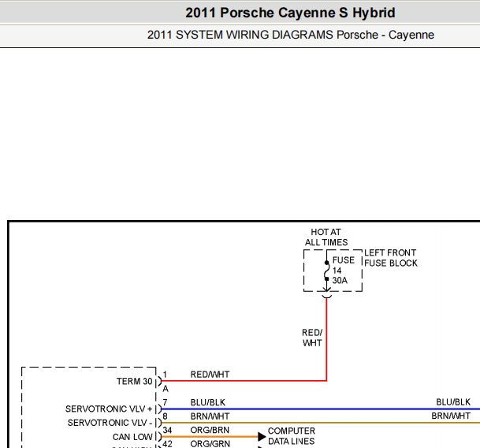Viewport: 480px width, 448px height.
Task: Click the 'TERM 30' terminal label
Action: (135, 382)
